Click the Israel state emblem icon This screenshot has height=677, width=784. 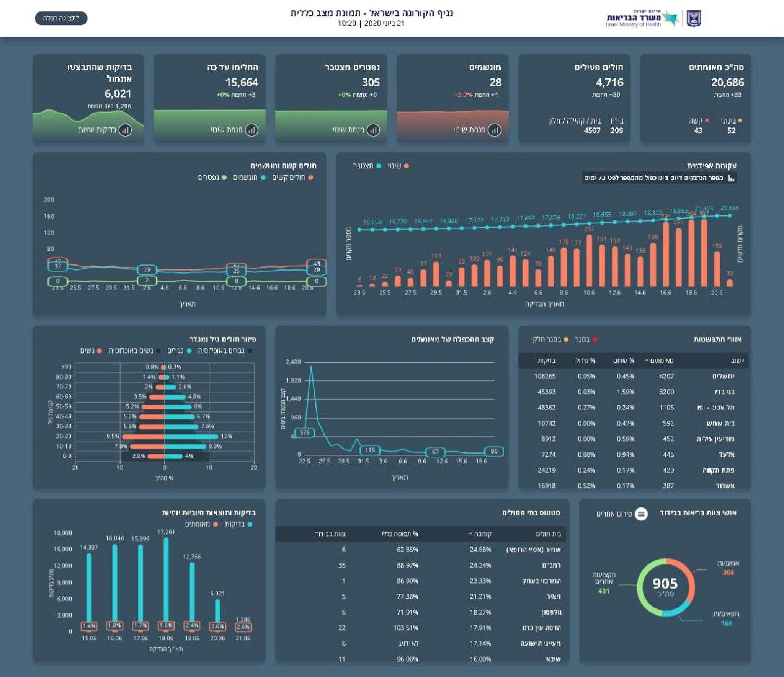pyautogui.click(x=694, y=18)
